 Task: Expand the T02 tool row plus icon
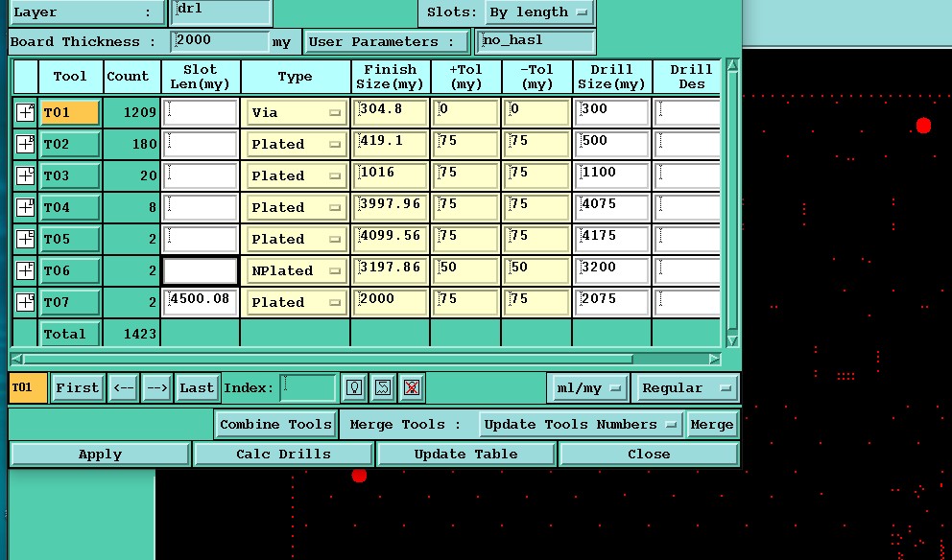tap(26, 145)
